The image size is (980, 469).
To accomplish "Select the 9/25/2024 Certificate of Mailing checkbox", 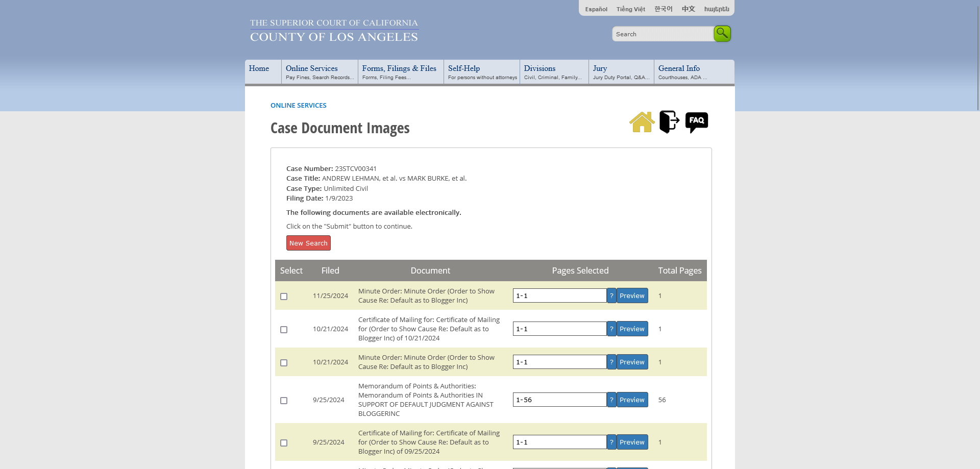I will [284, 443].
